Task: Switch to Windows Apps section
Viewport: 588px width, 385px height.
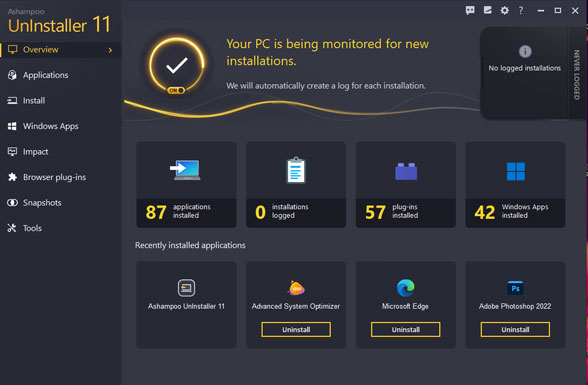Action: tap(60, 126)
